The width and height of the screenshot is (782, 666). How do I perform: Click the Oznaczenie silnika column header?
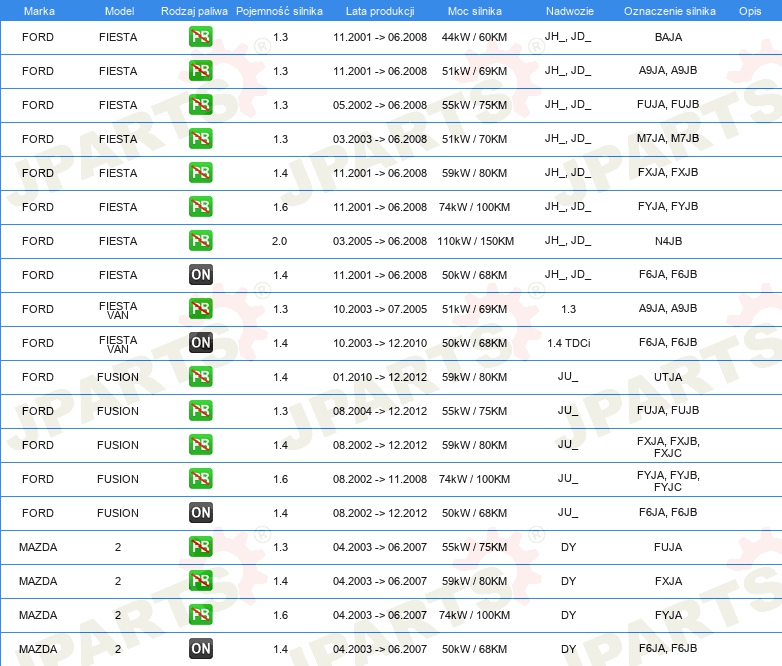coord(669,11)
